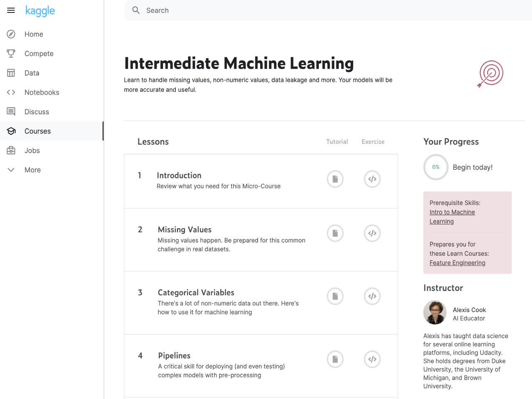Open the Pipelines tutorial icon

[x=335, y=359]
